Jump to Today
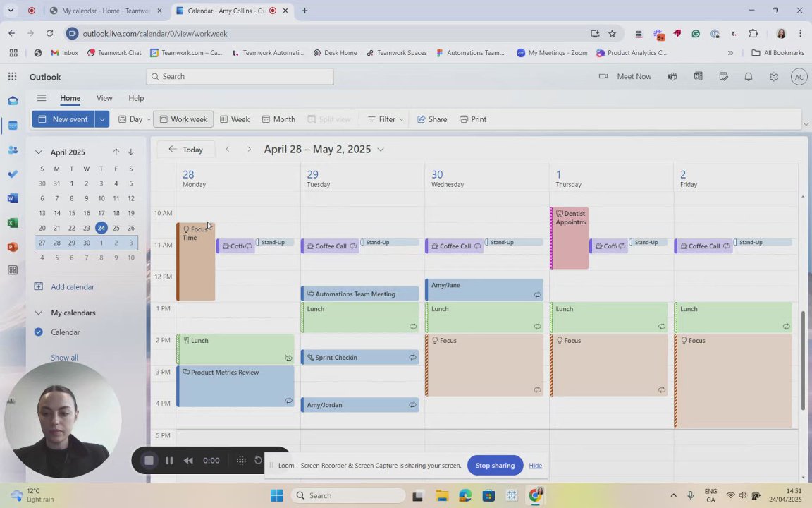The height and width of the screenshot is (508, 812). pos(186,150)
